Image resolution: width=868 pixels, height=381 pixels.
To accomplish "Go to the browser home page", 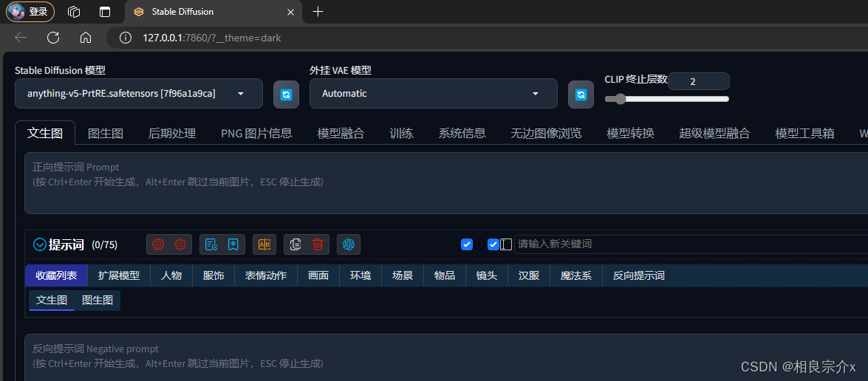I will [85, 38].
